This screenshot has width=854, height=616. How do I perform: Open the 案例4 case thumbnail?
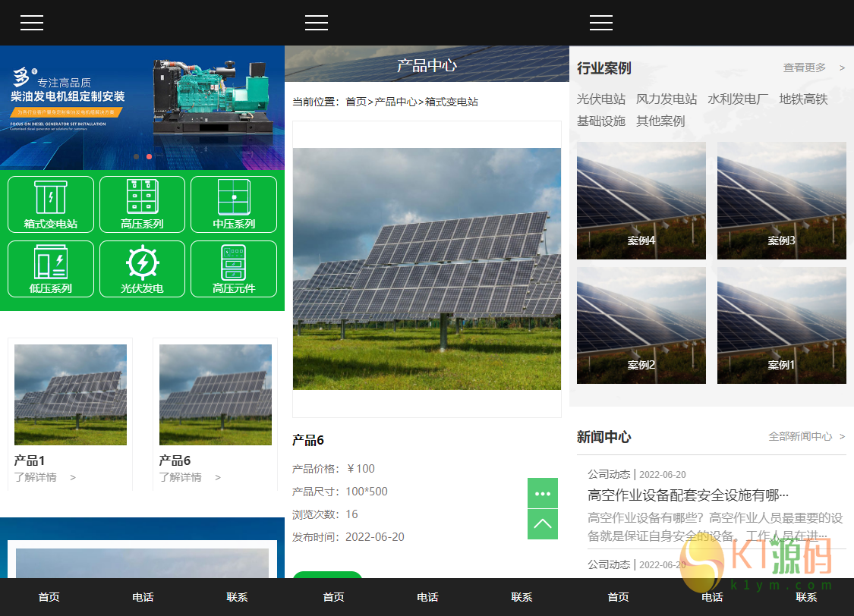pyautogui.click(x=641, y=201)
